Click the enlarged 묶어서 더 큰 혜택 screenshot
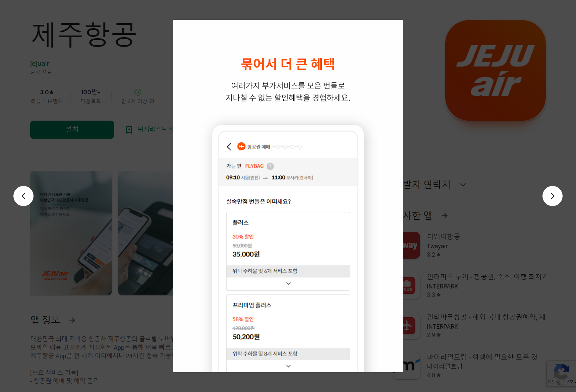This screenshot has height=392, width=576. tap(288, 196)
